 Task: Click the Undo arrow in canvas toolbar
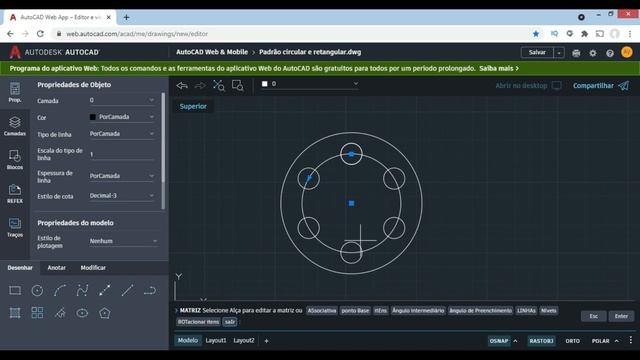tap(182, 85)
